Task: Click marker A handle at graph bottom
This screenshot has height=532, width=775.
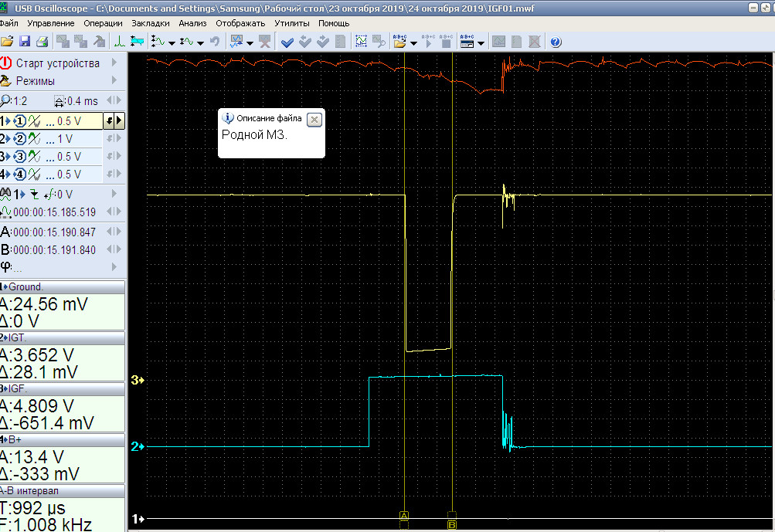Action: click(404, 515)
